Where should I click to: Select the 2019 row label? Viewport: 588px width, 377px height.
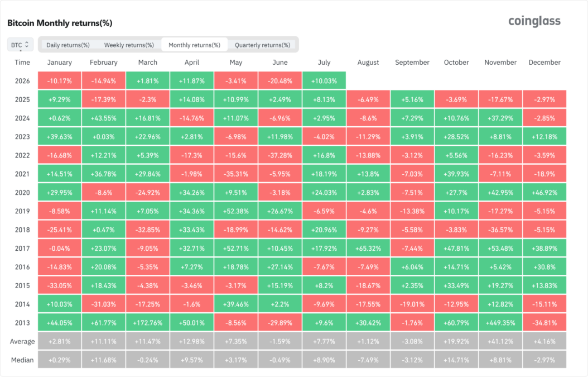pyautogui.click(x=22, y=211)
